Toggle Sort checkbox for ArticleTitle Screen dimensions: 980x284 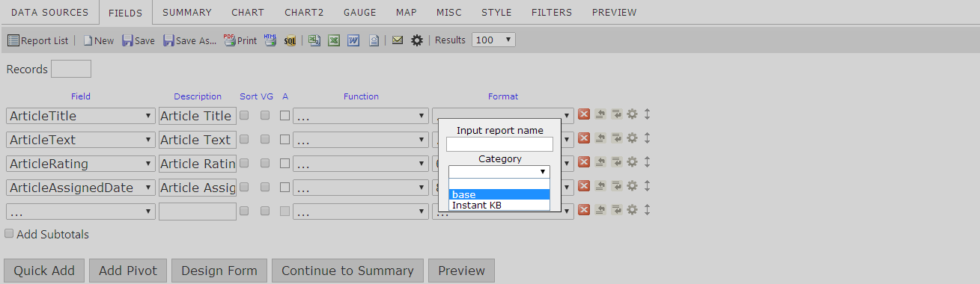point(244,116)
